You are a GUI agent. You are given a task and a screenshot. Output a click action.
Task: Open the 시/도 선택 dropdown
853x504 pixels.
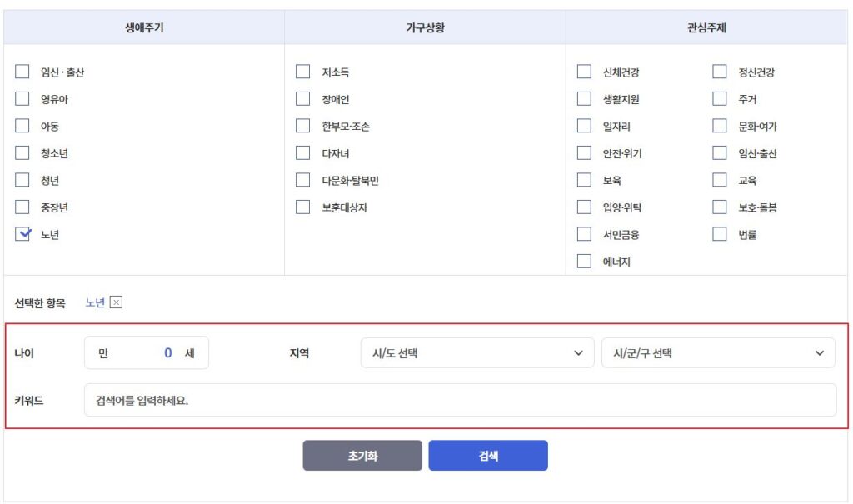point(477,353)
